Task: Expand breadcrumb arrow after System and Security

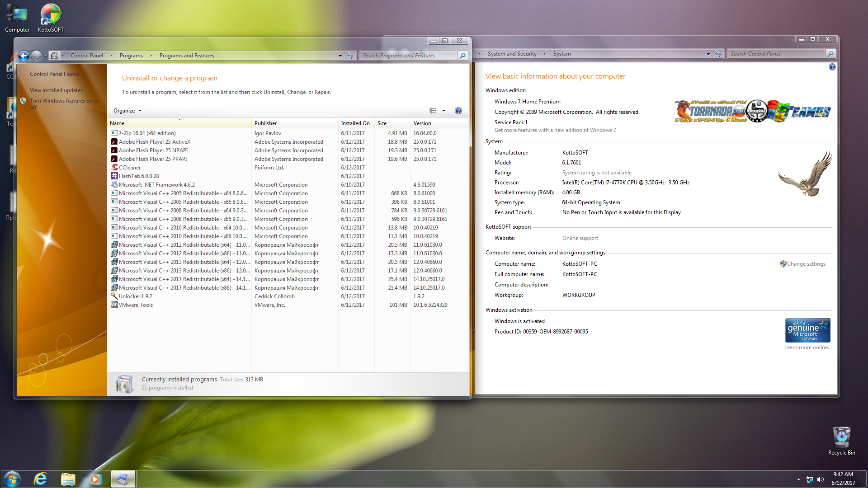Action: click(x=545, y=54)
